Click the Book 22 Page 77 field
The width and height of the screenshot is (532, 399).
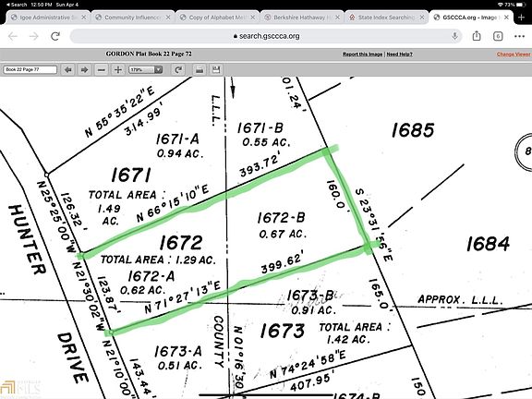point(30,69)
